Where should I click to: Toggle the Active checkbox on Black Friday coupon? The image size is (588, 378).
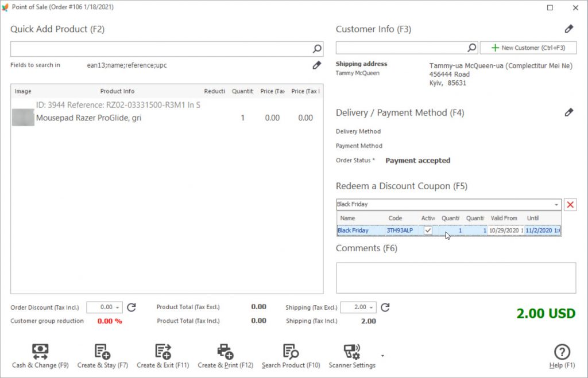427,230
